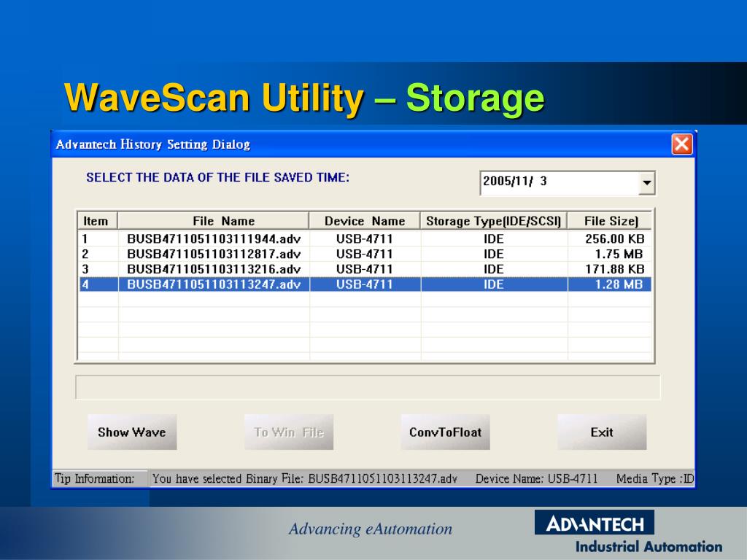Click the disabled To Win File button
Screen dimensions: 747x560
pyautogui.click(x=289, y=432)
